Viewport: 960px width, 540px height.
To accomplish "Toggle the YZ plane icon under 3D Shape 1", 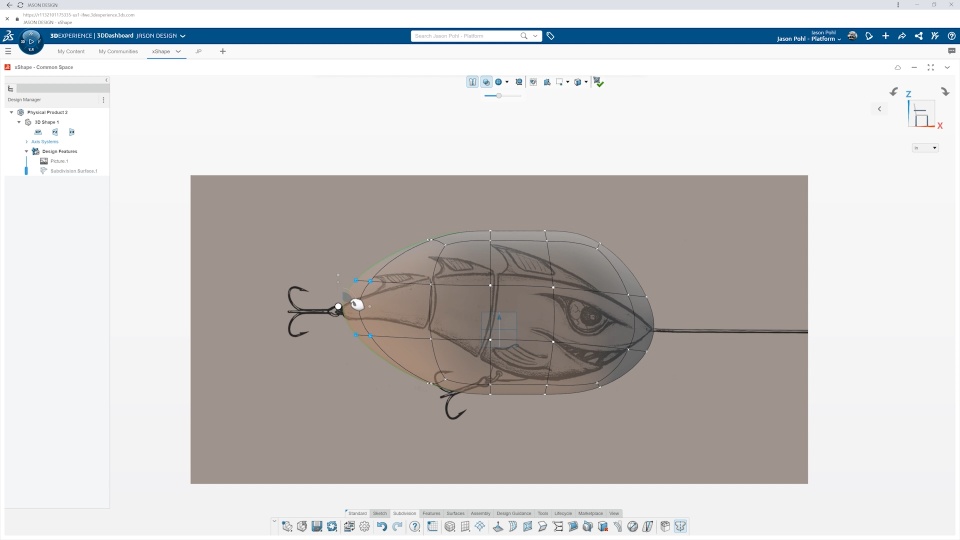I will tap(55, 132).
